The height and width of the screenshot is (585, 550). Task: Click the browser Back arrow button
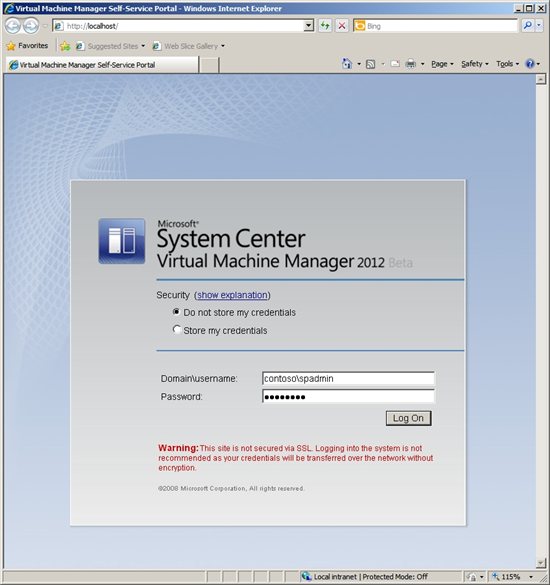point(13,26)
